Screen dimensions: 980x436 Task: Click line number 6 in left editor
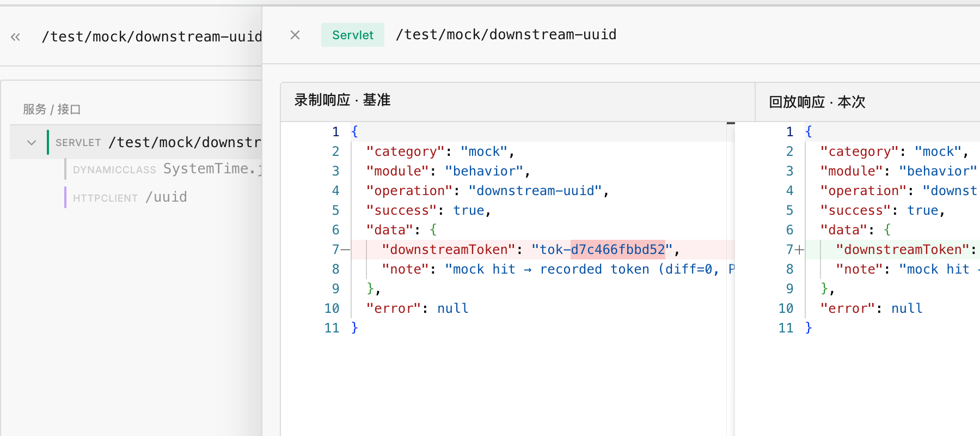pyautogui.click(x=336, y=230)
